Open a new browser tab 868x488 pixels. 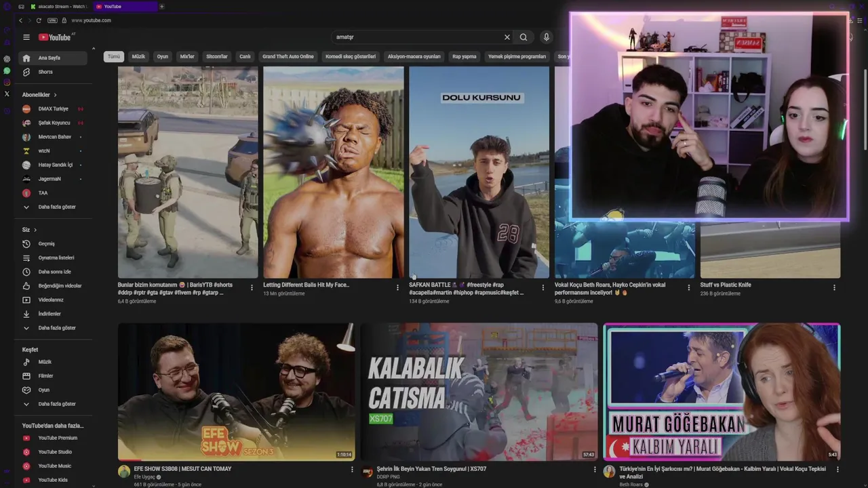point(161,6)
